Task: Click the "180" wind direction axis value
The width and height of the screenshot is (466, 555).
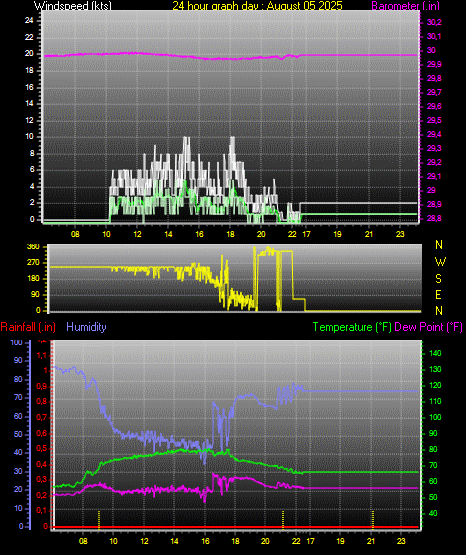Action: point(33,279)
